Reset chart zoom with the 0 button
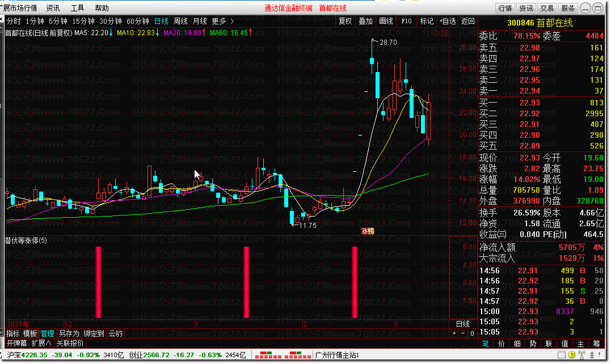Image resolution: width=611 pixels, height=364 pixels. pos(472,333)
